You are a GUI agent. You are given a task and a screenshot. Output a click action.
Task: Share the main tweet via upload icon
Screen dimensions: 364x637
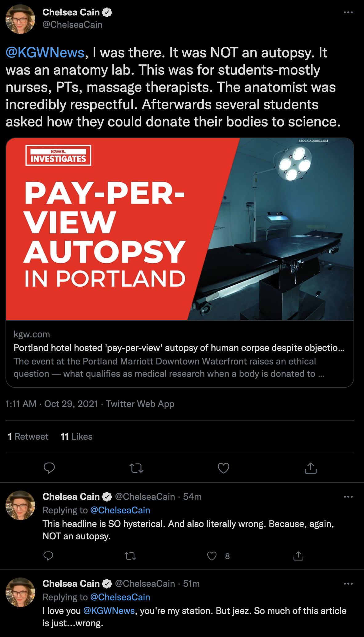coord(311,468)
